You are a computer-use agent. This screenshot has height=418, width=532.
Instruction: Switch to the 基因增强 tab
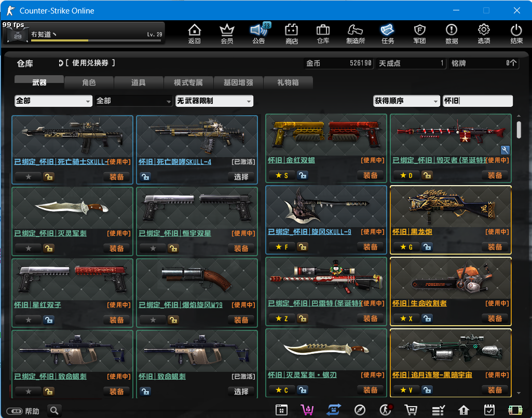click(x=238, y=82)
